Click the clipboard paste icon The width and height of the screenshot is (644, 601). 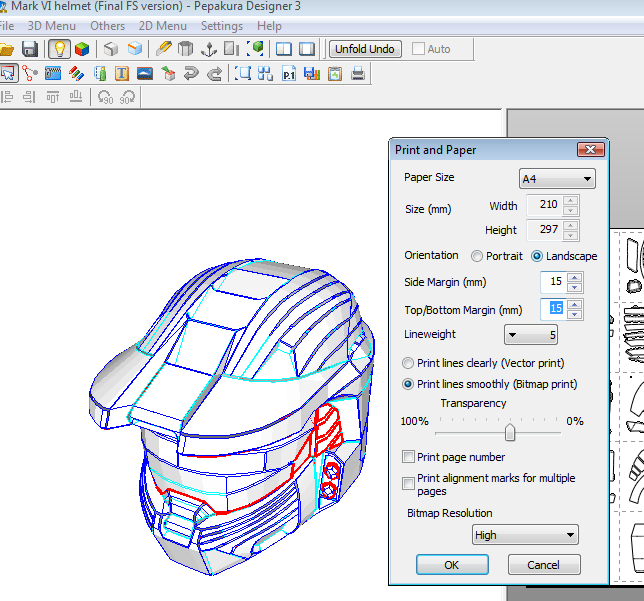[335, 74]
